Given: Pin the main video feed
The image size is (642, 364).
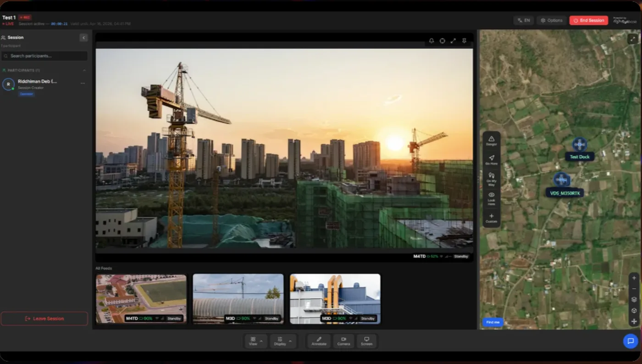Looking at the screenshot, I should pyautogui.click(x=464, y=41).
